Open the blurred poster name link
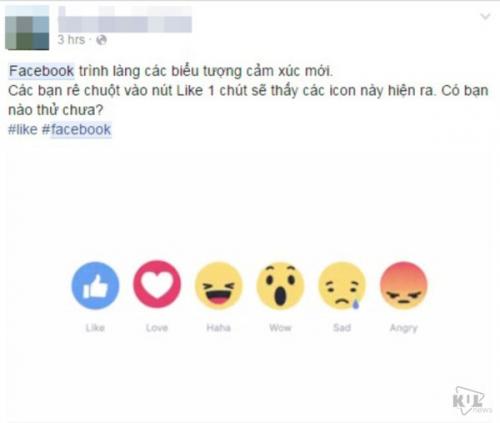The image size is (500, 423). click(x=125, y=19)
